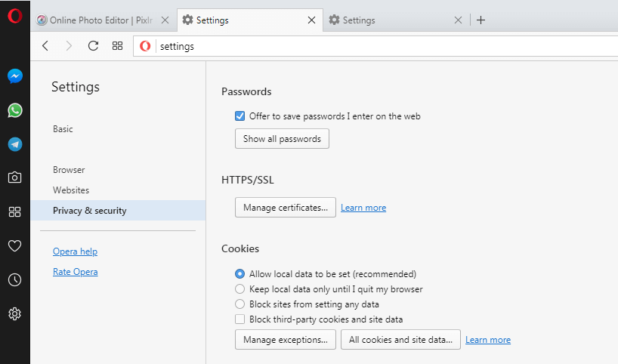Open Speed Dial grid icon in toolbar
618x364 pixels.
pyautogui.click(x=117, y=46)
